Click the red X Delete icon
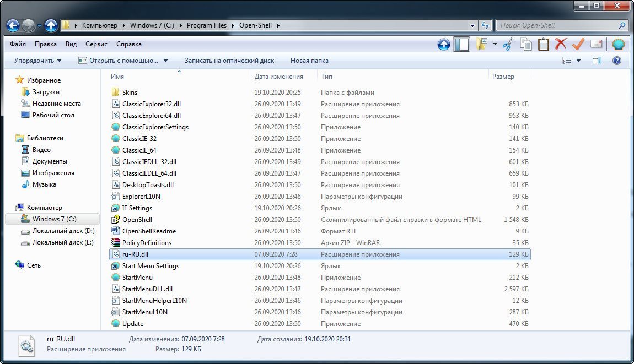 pos(561,44)
